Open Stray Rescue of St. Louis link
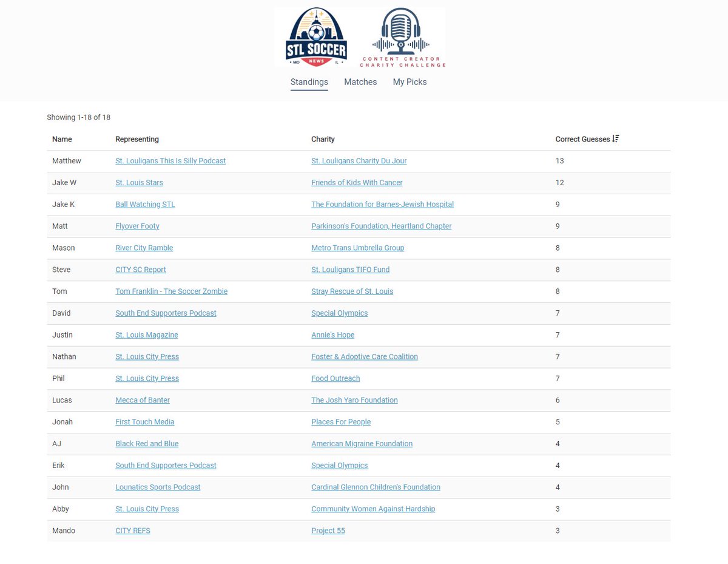728x564 pixels. click(x=352, y=291)
